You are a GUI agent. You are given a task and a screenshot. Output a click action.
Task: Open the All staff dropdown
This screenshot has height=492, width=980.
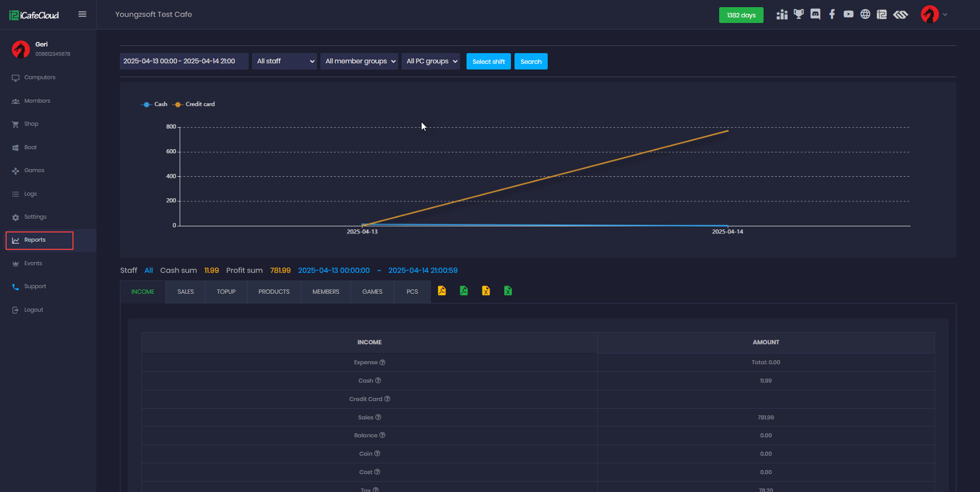coord(284,61)
